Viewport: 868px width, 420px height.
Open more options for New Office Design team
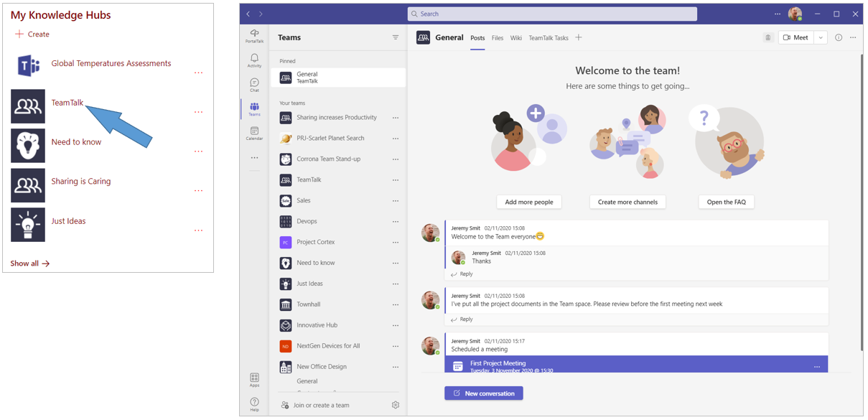coord(396,367)
